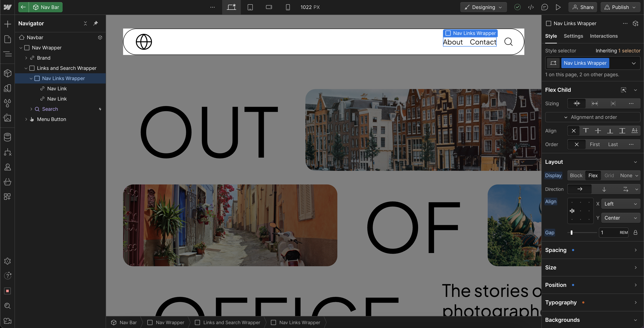
Task: Click the Preview play icon
Action: tap(558, 7)
